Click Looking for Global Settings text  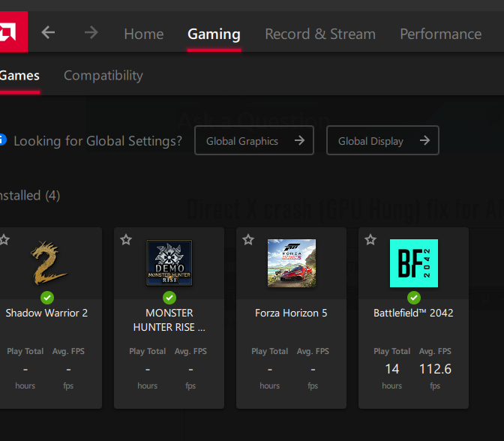pos(97,141)
